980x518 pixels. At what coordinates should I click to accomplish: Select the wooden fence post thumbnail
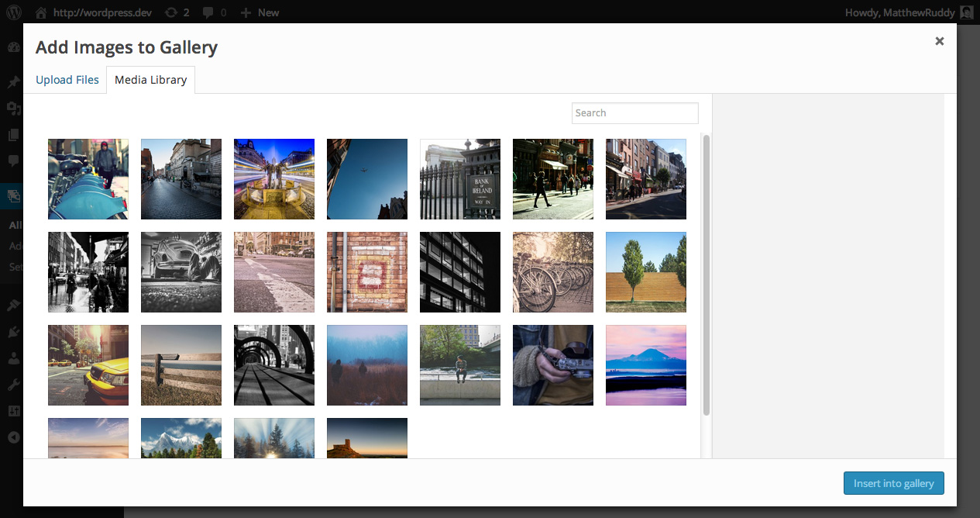(x=181, y=365)
